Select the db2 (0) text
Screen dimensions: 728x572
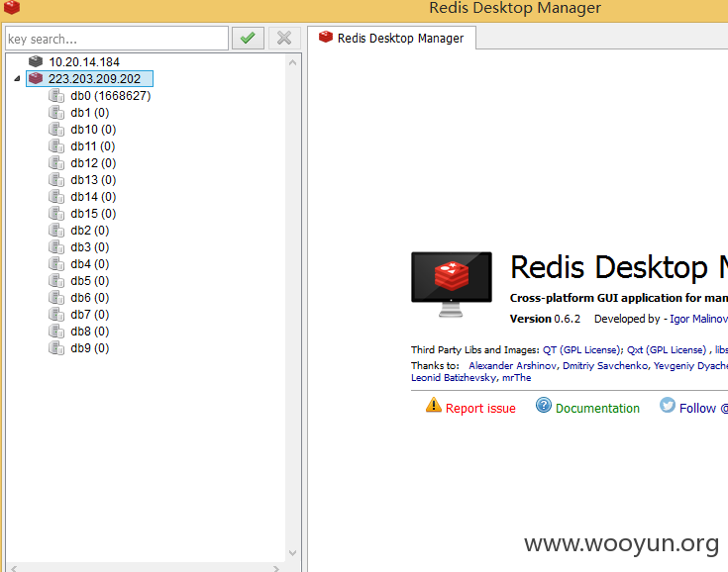tap(89, 231)
